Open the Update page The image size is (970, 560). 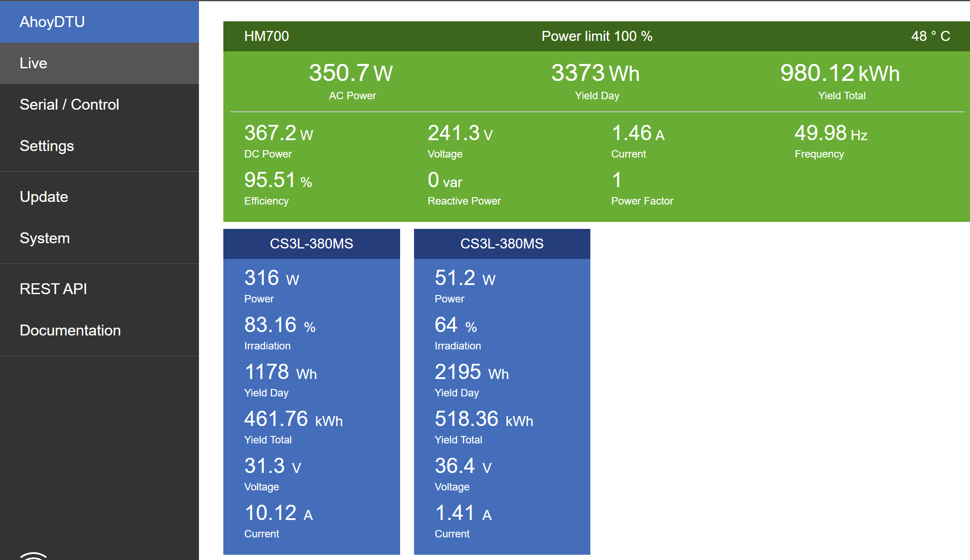(44, 197)
